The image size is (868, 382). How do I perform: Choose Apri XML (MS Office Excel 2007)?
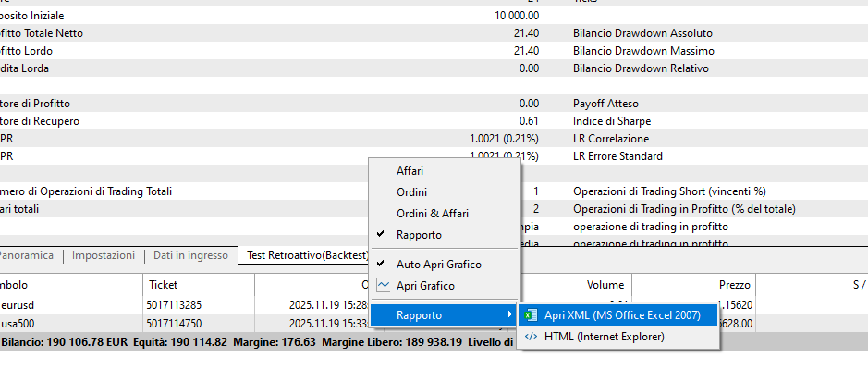point(622,315)
